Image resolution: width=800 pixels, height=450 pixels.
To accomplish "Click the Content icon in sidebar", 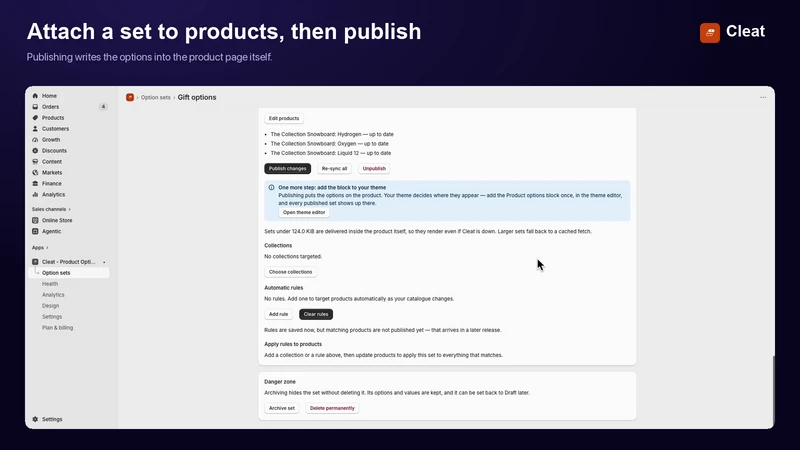I will coord(35,162).
